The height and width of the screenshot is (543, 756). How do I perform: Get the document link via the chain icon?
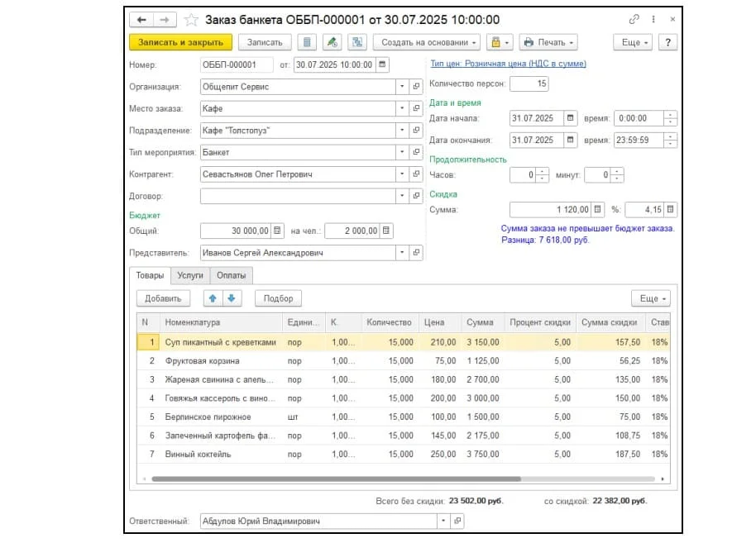[x=634, y=19]
